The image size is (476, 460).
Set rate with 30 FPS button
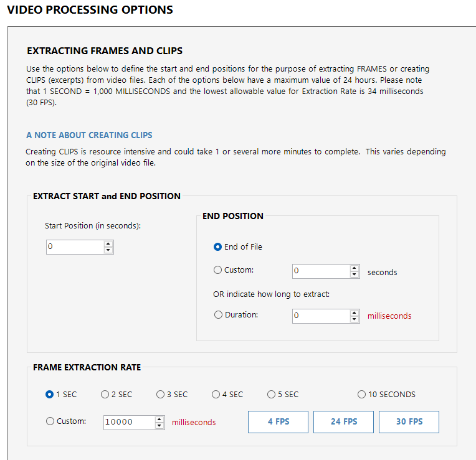click(409, 421)
